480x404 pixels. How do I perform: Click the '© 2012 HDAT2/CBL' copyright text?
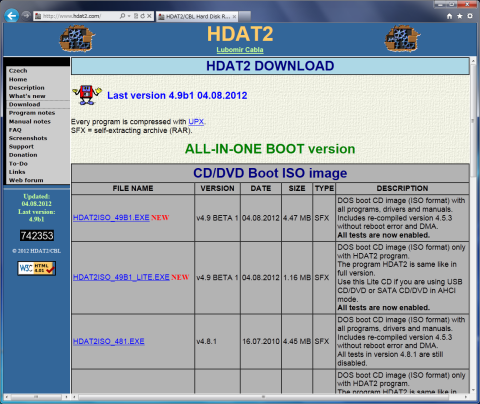coord(37,251)
